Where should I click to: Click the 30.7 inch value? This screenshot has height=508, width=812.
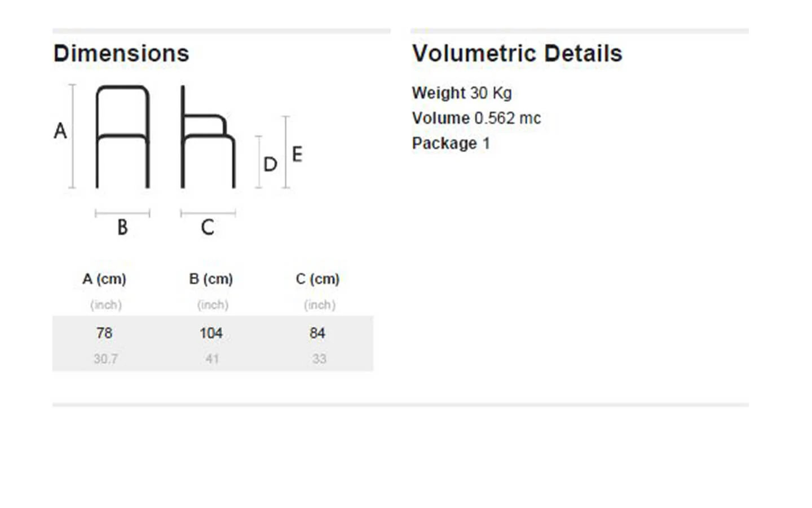click(105, 359)
